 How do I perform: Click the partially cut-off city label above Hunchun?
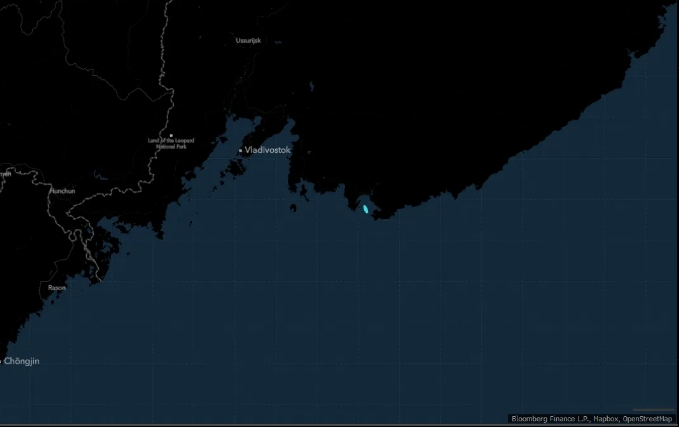pyautogui.click(x=5, y=173)
